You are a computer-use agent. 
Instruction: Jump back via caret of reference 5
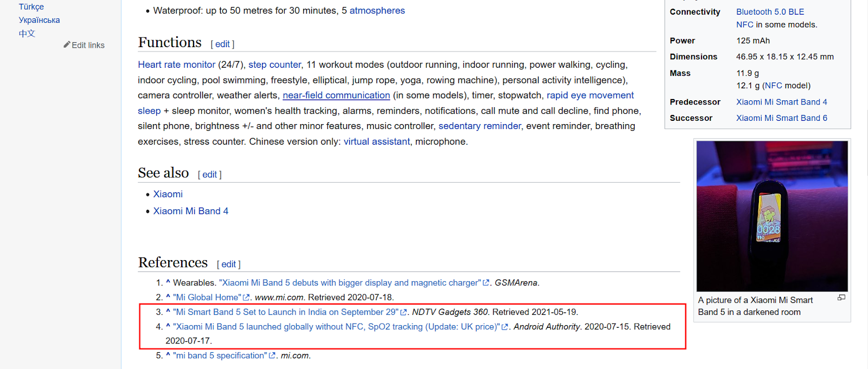(168, 354)
